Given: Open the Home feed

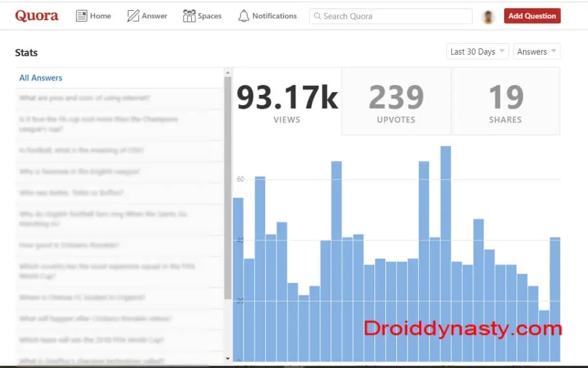Looking at the screenshot, I should point(94,16).
